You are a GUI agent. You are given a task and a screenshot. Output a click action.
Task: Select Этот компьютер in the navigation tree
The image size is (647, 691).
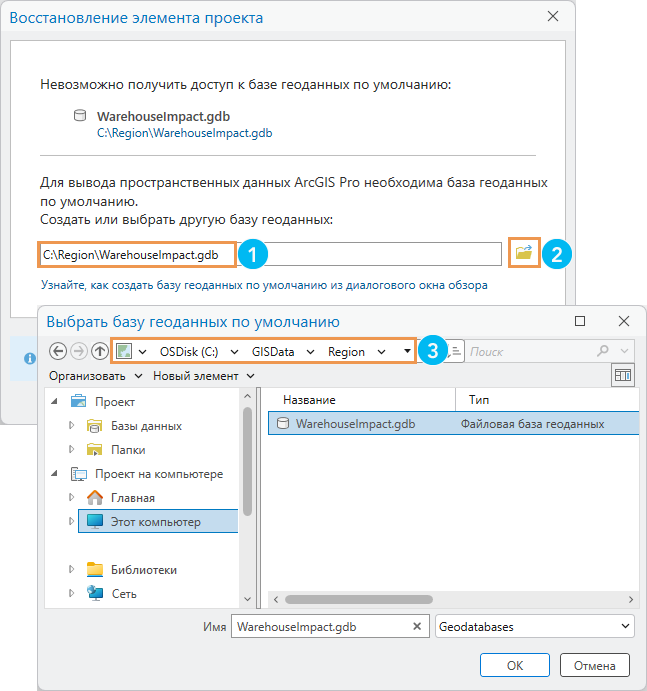tap(155, 521)
